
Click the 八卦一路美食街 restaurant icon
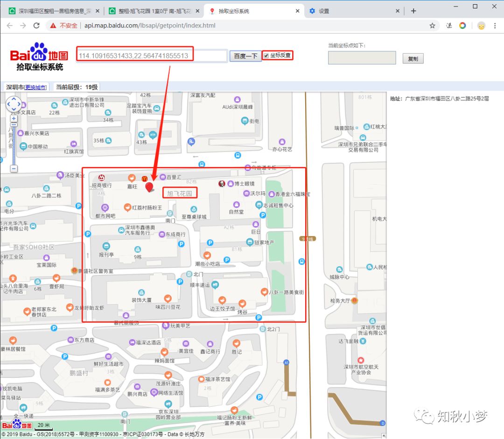coord(264,292)
